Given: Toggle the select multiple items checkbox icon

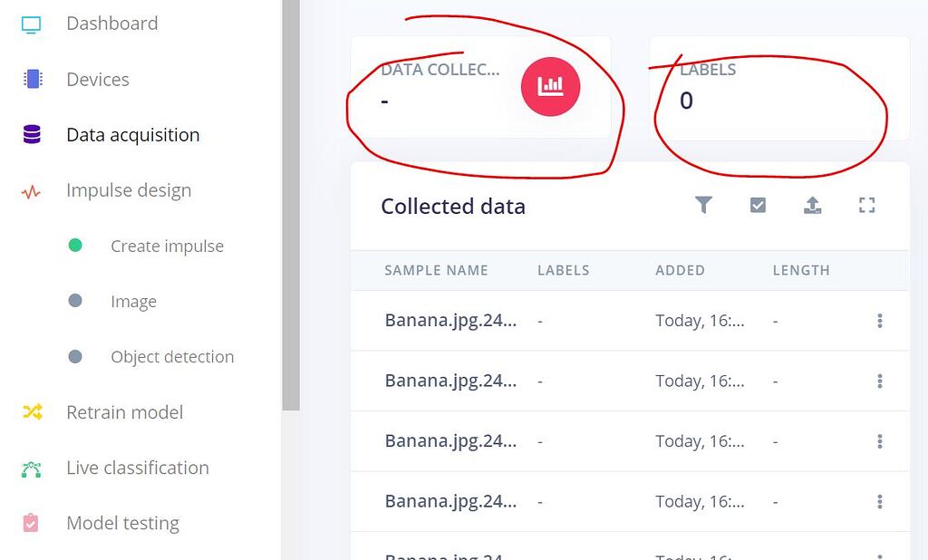Looking at the screenshot, I should click(758, 205).
